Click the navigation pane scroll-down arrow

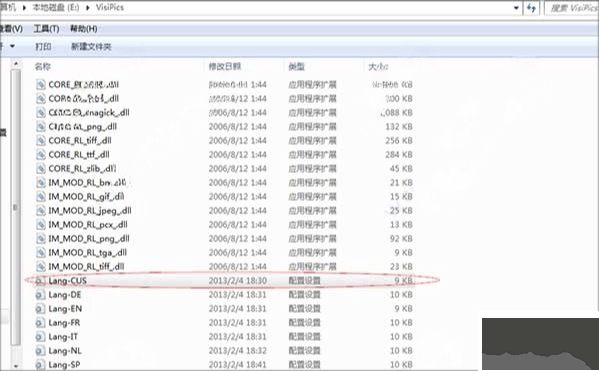pos(16,366)
